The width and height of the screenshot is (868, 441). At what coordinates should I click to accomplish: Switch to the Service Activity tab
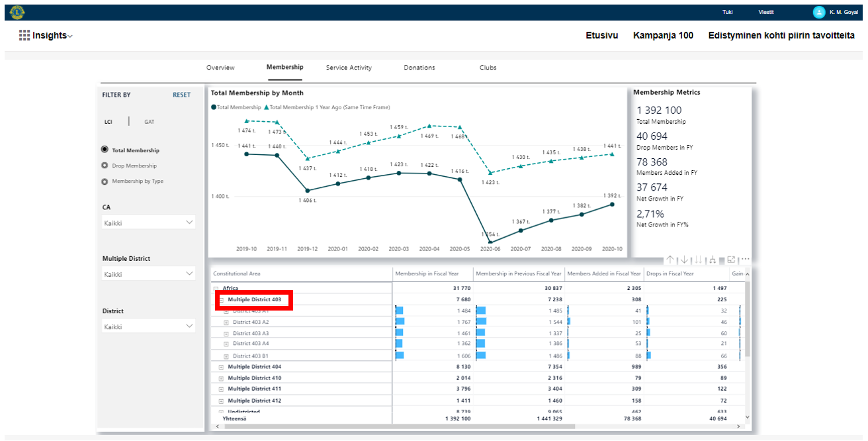[349, 68]
